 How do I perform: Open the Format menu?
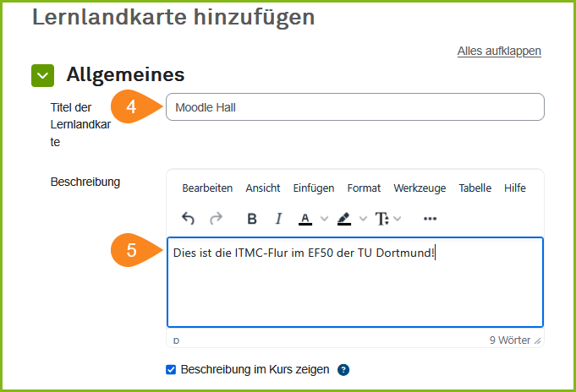click(x=364, y=188)
